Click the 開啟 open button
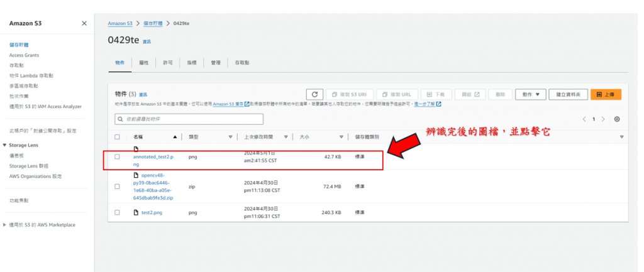The height and width of the screenshot is (272, 644). pyautogui.click(x=470, y=94)
